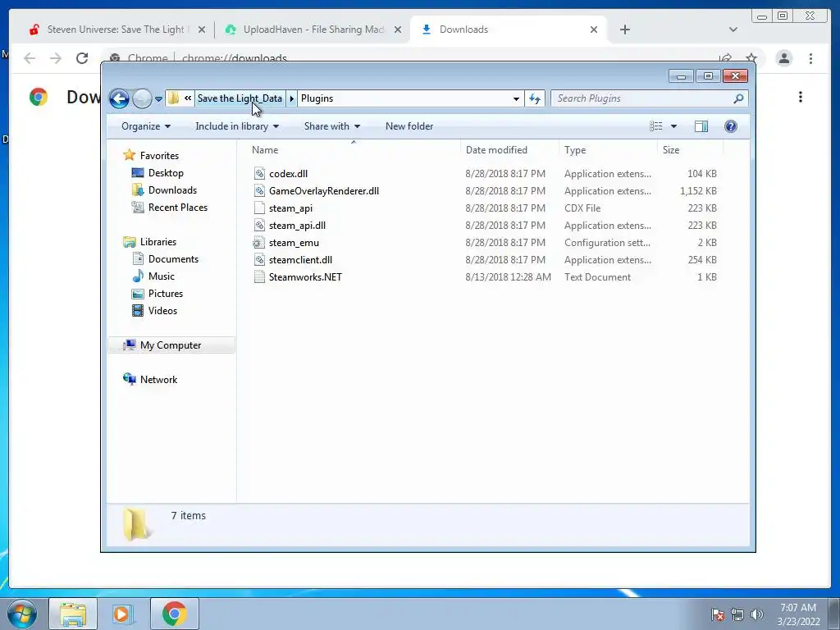Select the steam_api CDX file icon
The image size is (840, 630).
(x=259, y=208)
